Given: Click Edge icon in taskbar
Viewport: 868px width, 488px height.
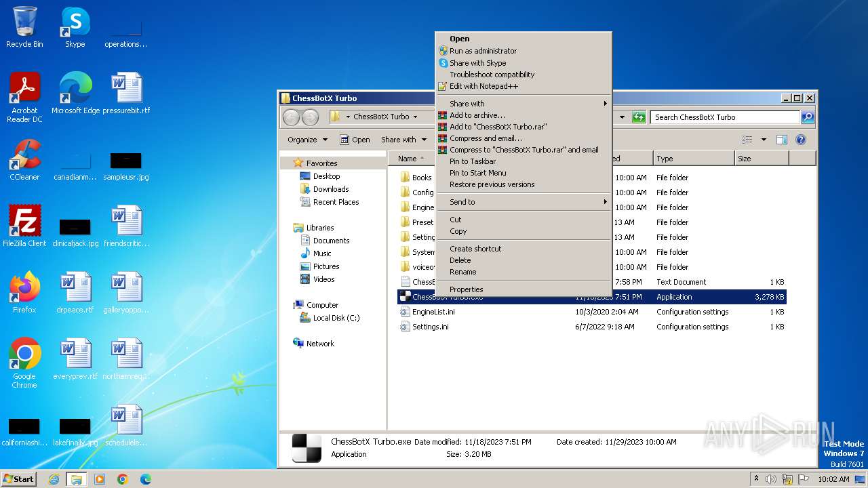Looking at the screenshot, I should click(146, 479).
